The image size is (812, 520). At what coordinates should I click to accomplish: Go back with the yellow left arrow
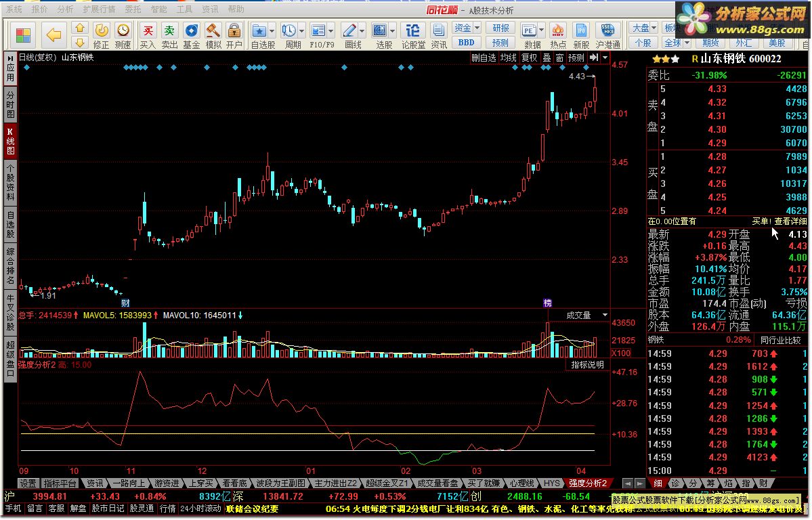pos(54,35)
